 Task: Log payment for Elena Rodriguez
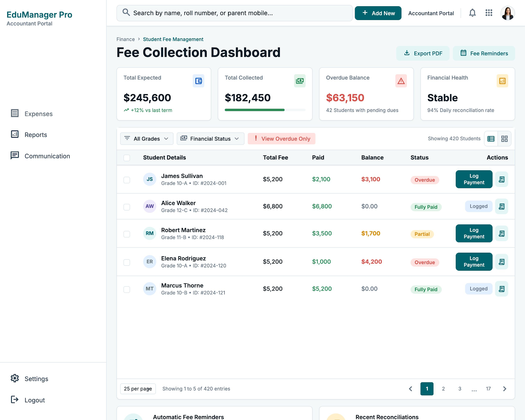pyautogui.click(x=474, y=262)
